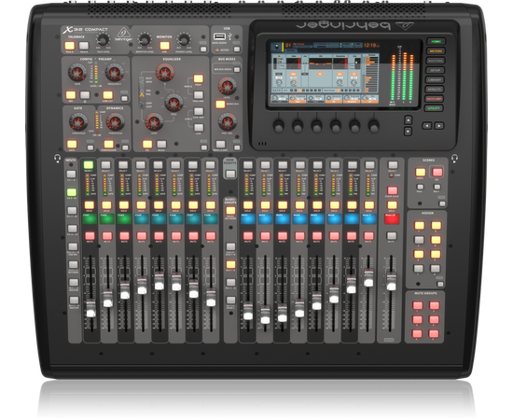Click the preamp Gain knob
Screen dimensions: 513x420
coord(77,73)
